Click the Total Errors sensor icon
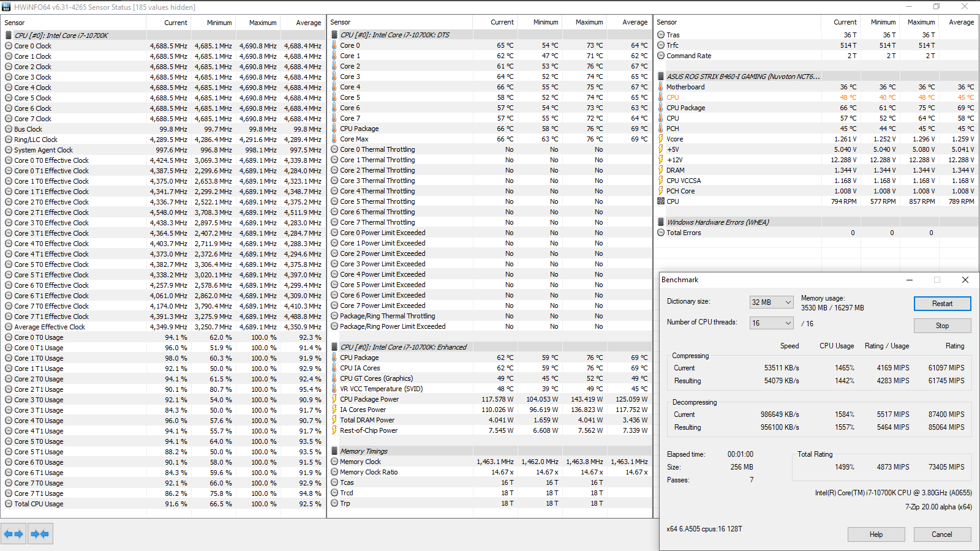This screenshot has width=980, height=551. click(x=661, y=233)
